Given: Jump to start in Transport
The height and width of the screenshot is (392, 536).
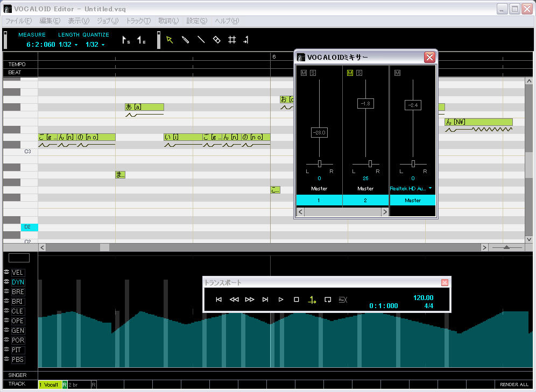Looking at the screenshot, I should (219, 300).
